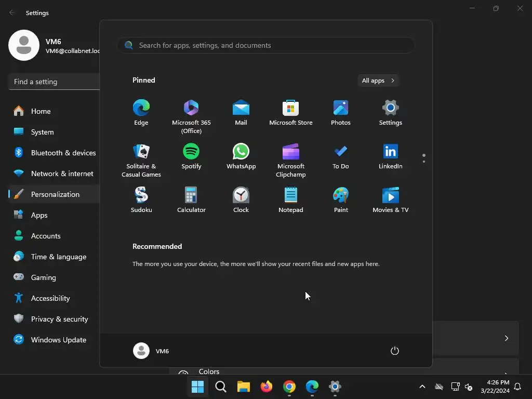Select Network & internet settings
The height and width of the screenshot is (399, 532).
click(54, 174)
